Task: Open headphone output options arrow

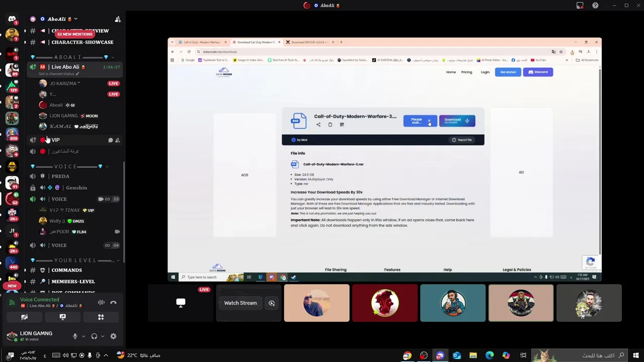Action: [x=103, y=336]
